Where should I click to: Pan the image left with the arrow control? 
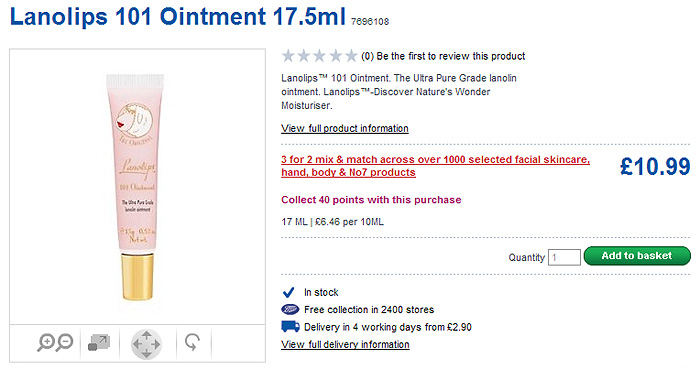tap(136, 344)
